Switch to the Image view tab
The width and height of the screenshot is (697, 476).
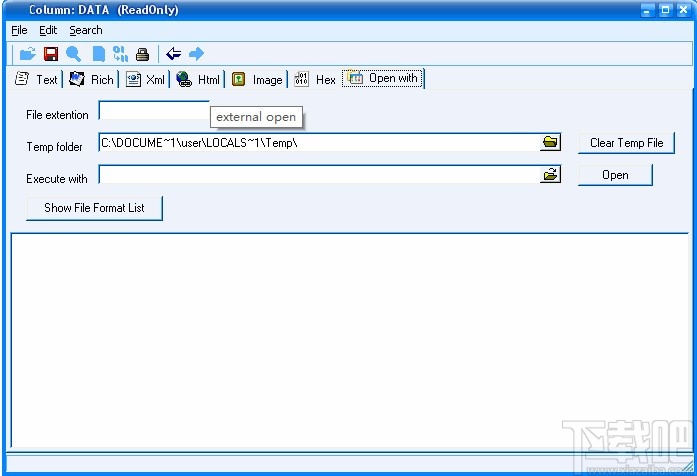(257, 80)
